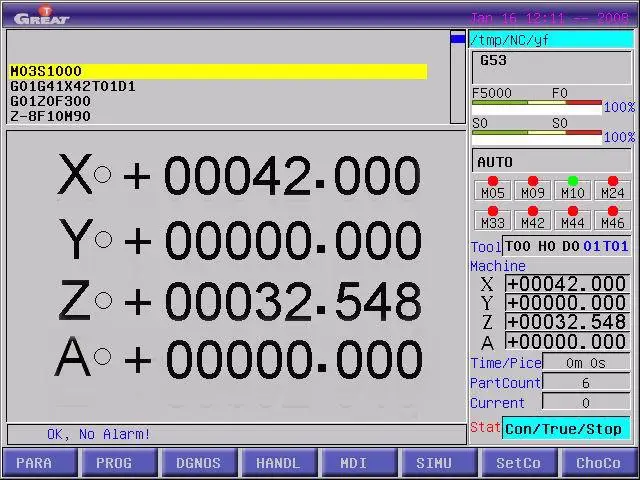The image size is (640, 480).
Task: Click Machine X value +00042.000
Action: (567, 284)
